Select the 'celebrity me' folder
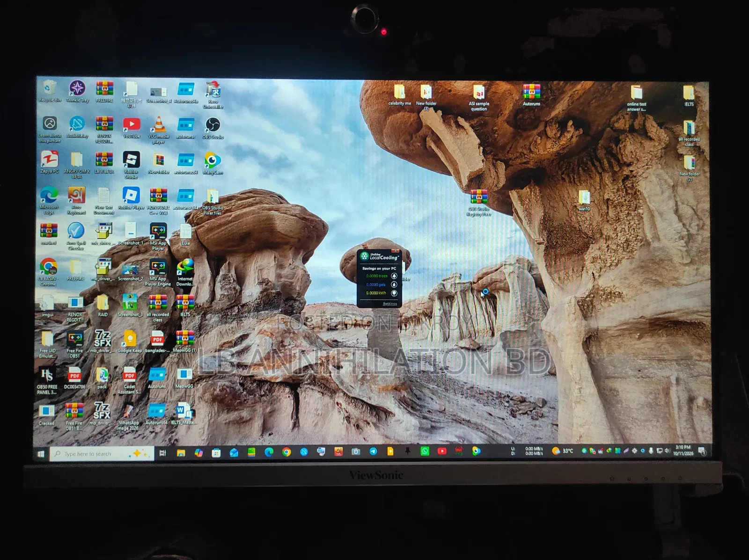Viewport: 749px width, 560px height. [399, 95]
